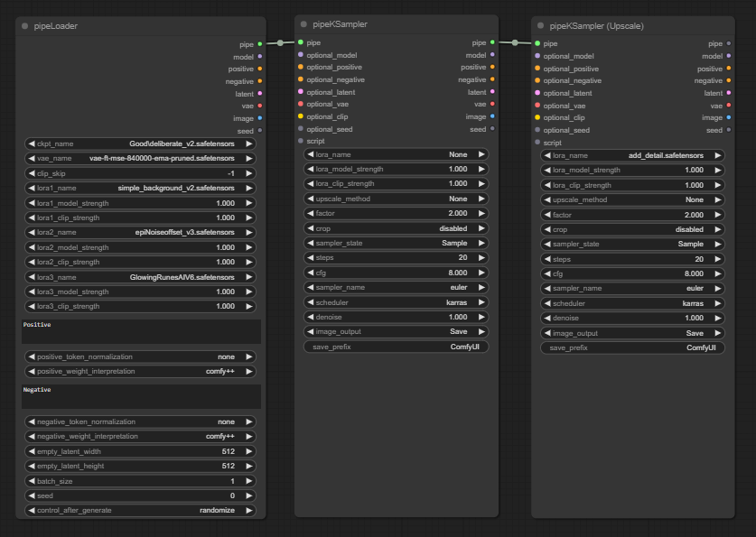Decrease factor in pipeKSampler (Upscale) with left arrow
The width and height of the screenshot is (756, 537).
pos(547,215)
